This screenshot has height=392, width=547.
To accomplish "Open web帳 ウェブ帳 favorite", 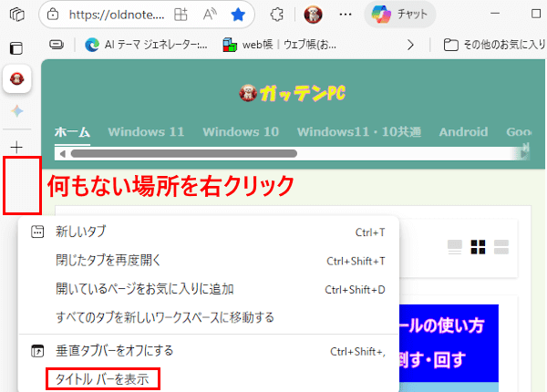I will pos(280,45).
